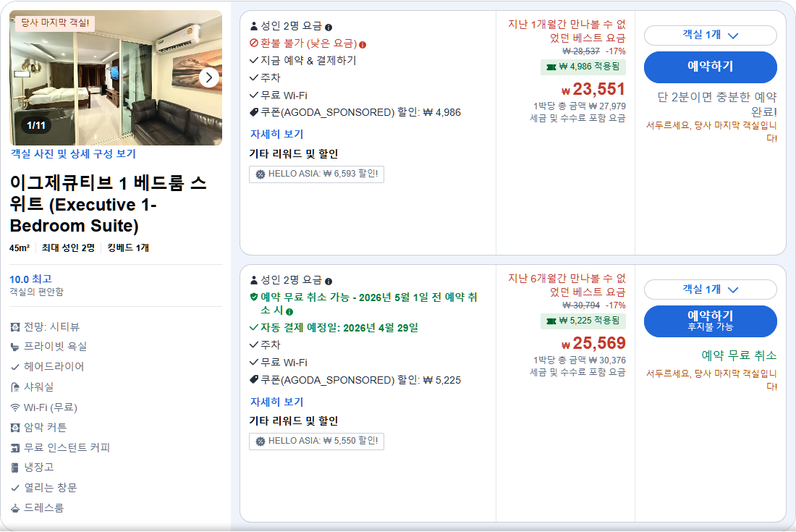Click the Executive Suite room photo thumbnail
796x532 pixels.
point(116,77)
